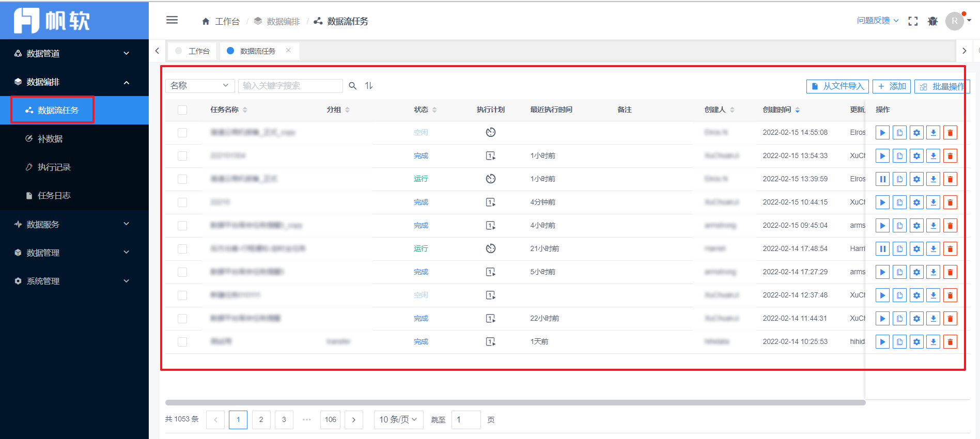Copy the task created 2022-02-15 13:54:33

pyautogui.click(x=899, y=156)
